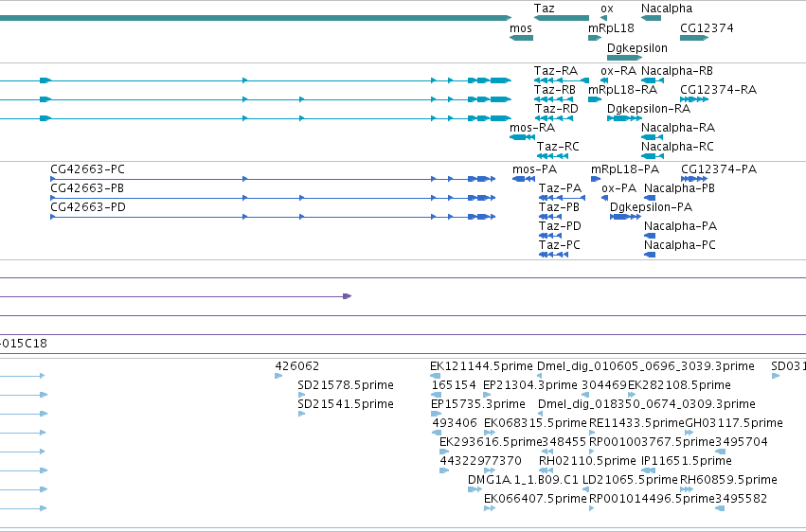Image resolution: width=806 pixels, height=532 pixels.
Task: Select the Taz-RB transcript
Action: (x=554, y=99)
